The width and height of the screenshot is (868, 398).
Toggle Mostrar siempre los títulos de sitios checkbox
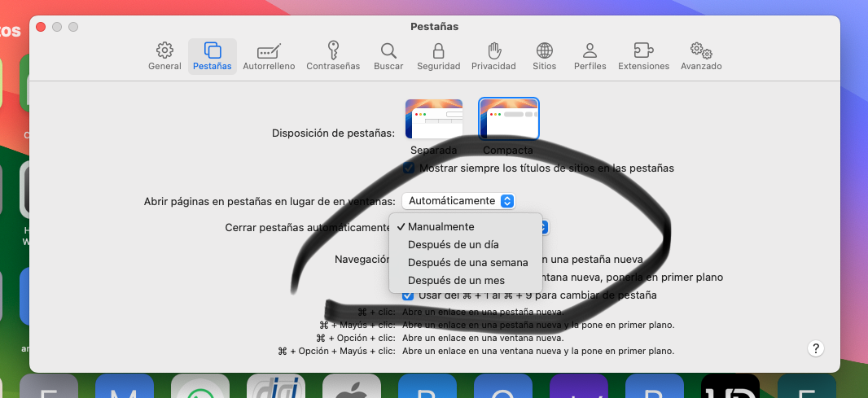click(x=409, y=168)
